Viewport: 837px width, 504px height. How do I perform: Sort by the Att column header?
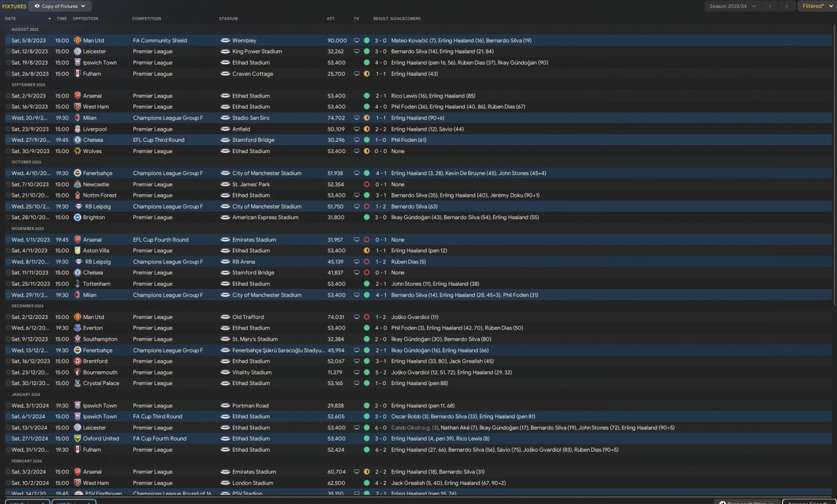coord(331,19)
